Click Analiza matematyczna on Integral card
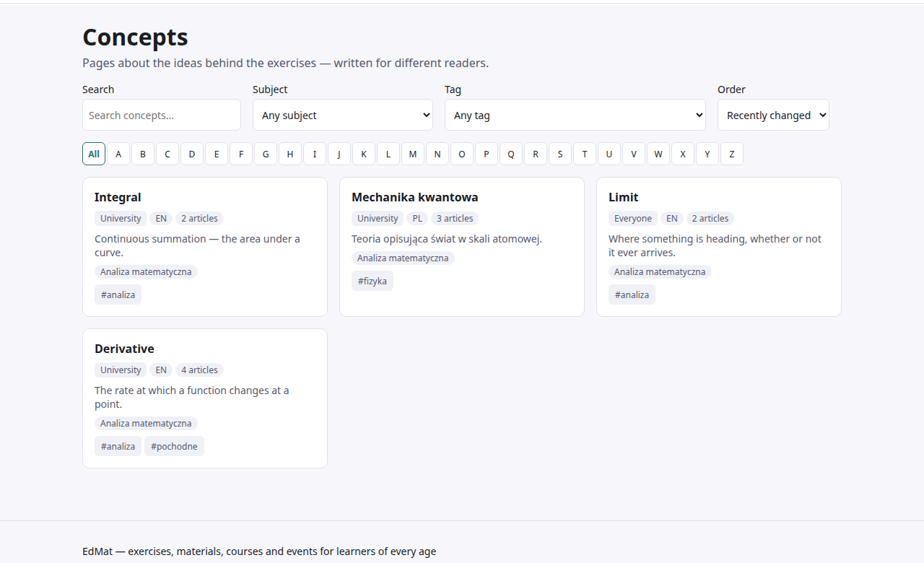 pyautogui.click(x=146, y=271)
